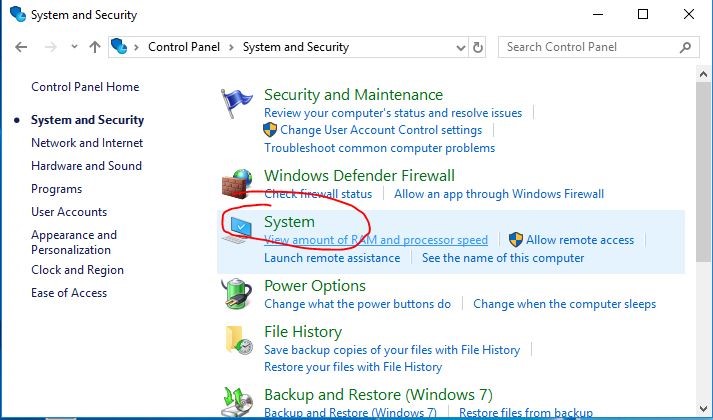713x420 pixels.
Task: Refresh the Control Panel view
Action: click(477, 47)
